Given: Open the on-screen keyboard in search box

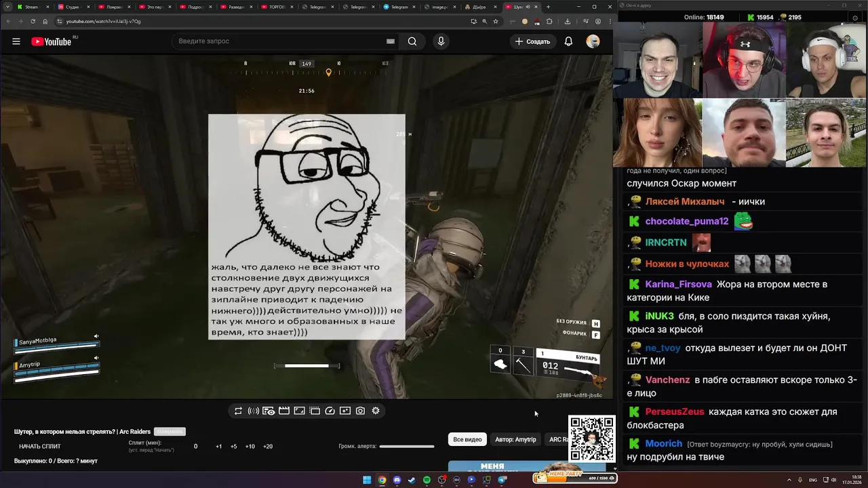Looking at the screenshot, I should click(x=391, y=41).
